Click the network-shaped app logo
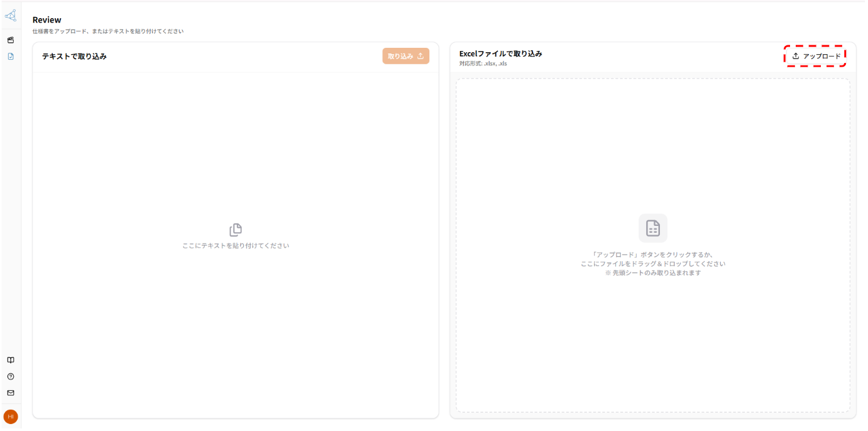Screen dimensions: 868x431 pyautogui.click(x=11, y=16)
